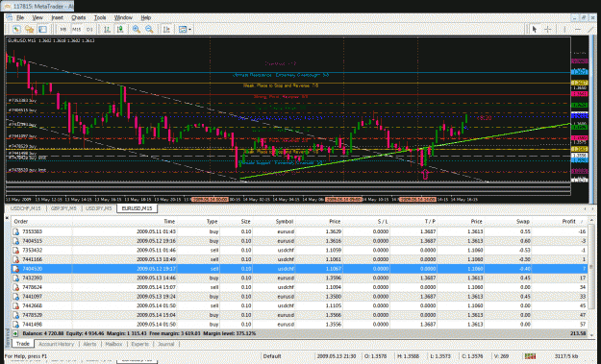Toggle the Chart Shift icon
The height and width of the screenshot is (364, 601).
point(166,29)
